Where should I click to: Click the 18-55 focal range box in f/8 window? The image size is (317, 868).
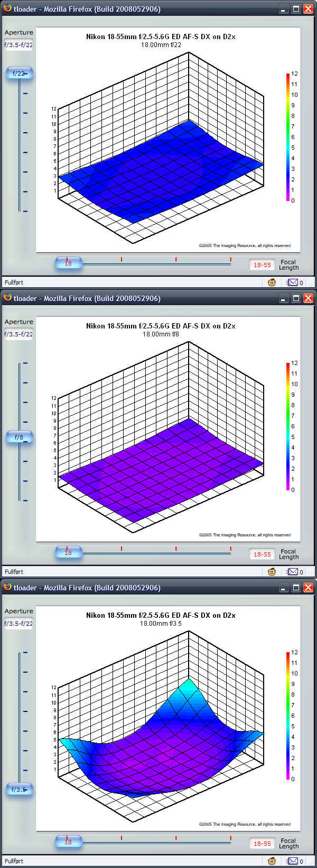(262, 554)
